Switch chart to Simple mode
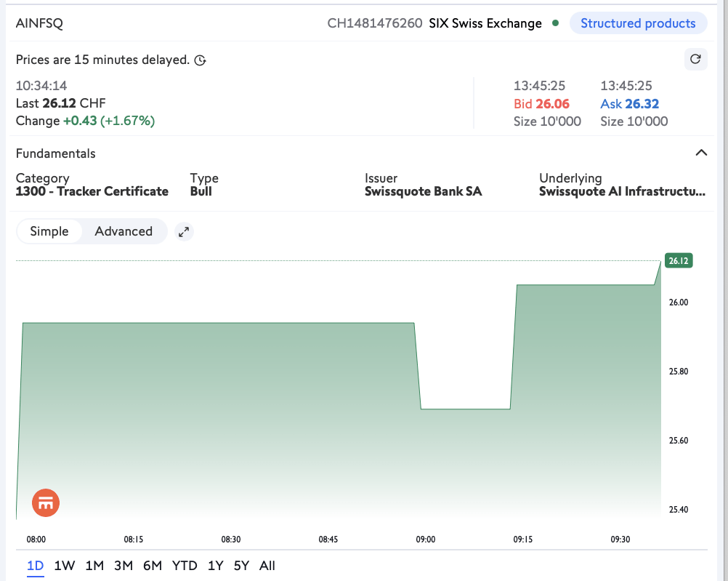This screenshot has width=728, height=581. click(49, 231)
